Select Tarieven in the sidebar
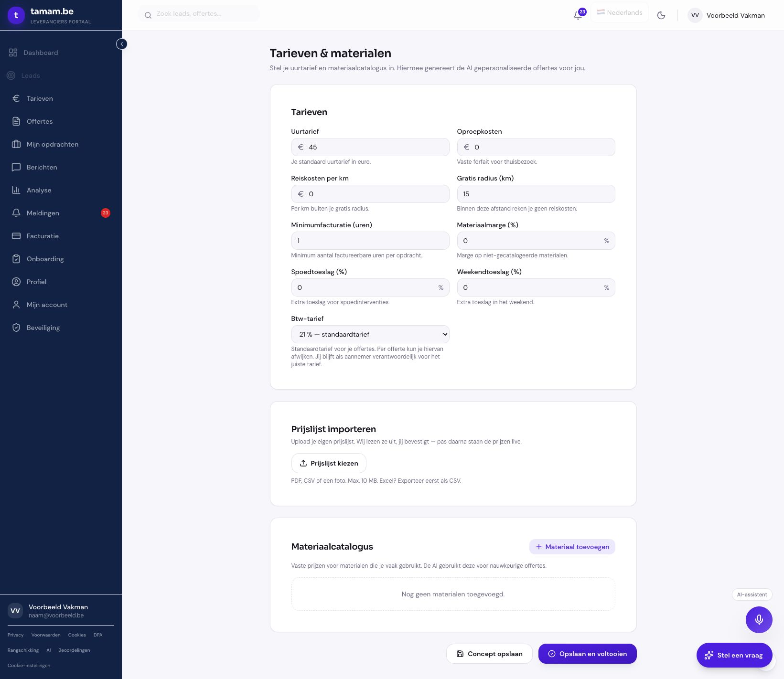The width and height of the screenshot is (784, 679). click(61, 98)
